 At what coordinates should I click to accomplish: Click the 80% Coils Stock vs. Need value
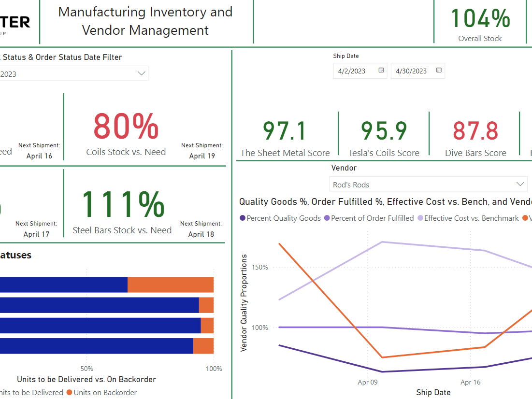pos(126,126)
